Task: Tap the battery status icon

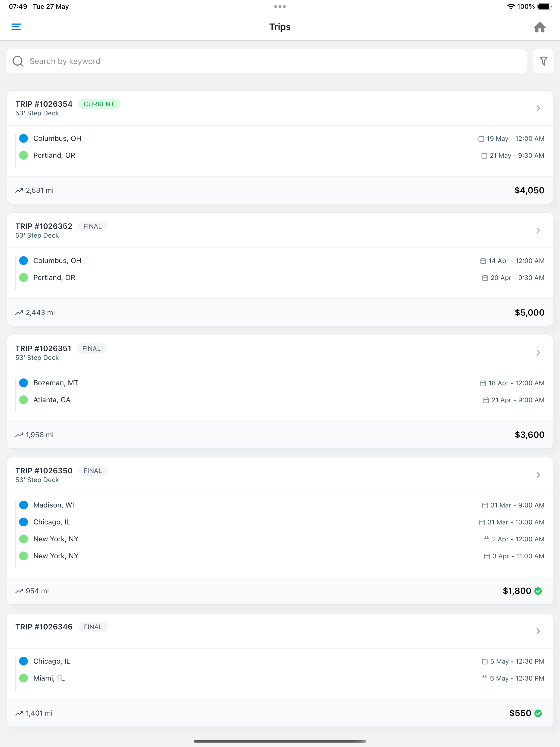Action: coord(544,6)
